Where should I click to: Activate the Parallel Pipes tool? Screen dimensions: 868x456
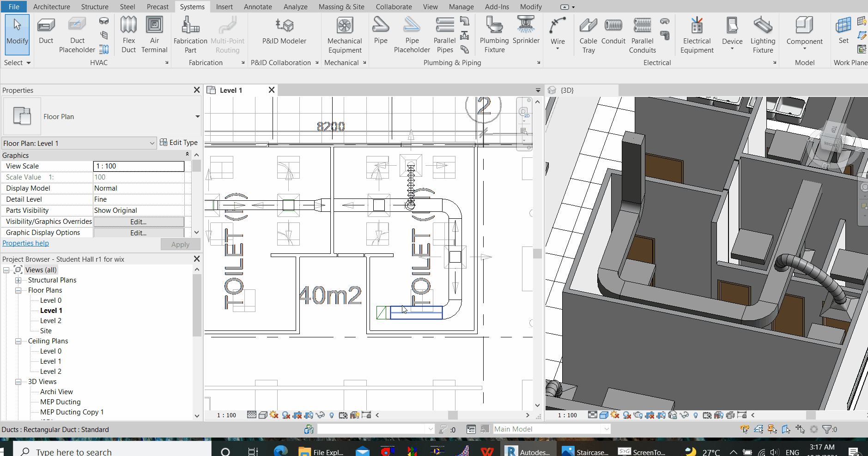point(445,35)
